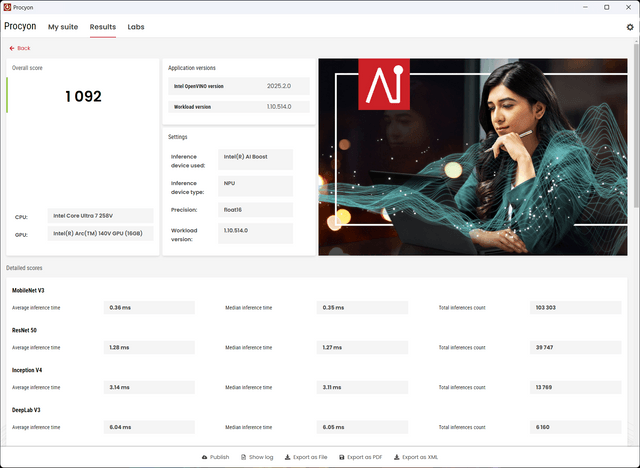Click the red AI benchmark logo
The image size is (640, 468).
coord(384,84)
